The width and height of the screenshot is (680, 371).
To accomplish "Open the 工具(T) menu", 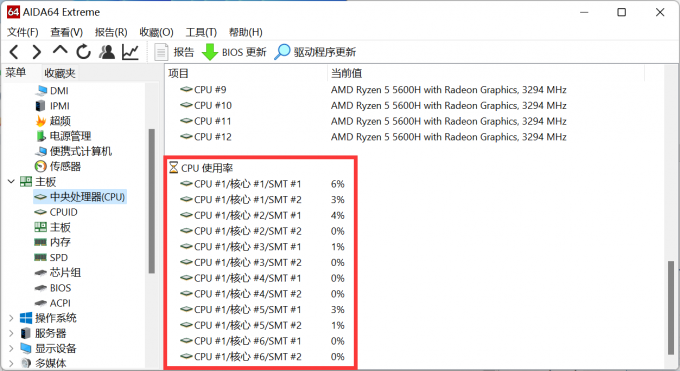I will [201, 32].
